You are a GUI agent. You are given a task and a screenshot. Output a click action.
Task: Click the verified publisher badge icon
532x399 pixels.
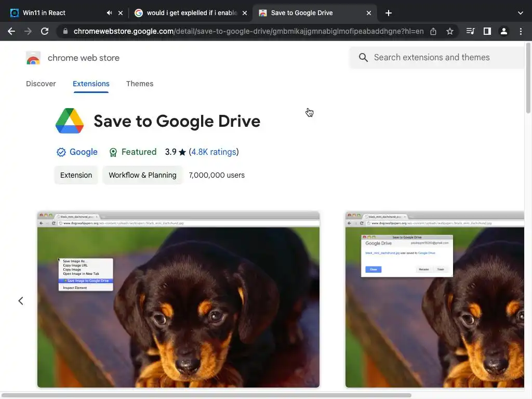pyautogui.click(x=61, y=152)
